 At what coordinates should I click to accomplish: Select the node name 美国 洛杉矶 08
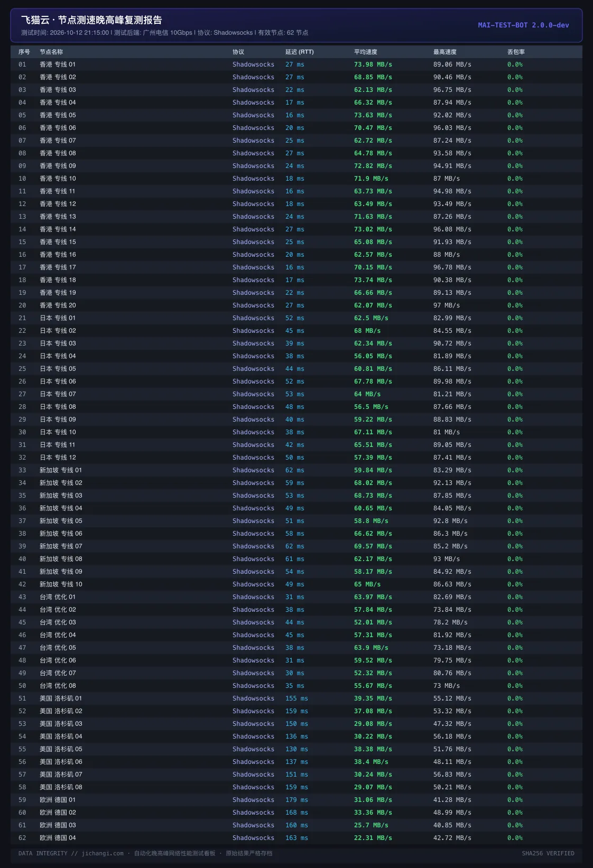(61, 787)
